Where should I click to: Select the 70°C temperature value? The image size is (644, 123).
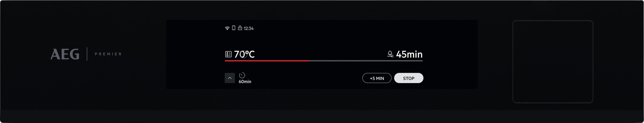(x=244, y=54)
